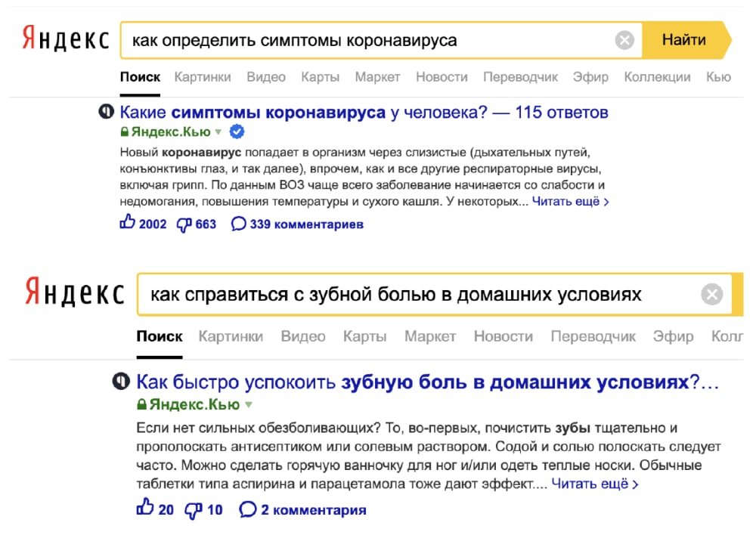Image resolution: width=756 pixels, height=535 pixels.
Task: Click the thumbs up icon on the coronavirus answer
Action: click(128, 223)
